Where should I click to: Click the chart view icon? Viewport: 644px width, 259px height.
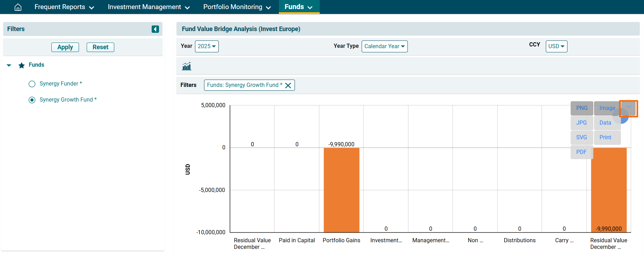tap(187, 66)
